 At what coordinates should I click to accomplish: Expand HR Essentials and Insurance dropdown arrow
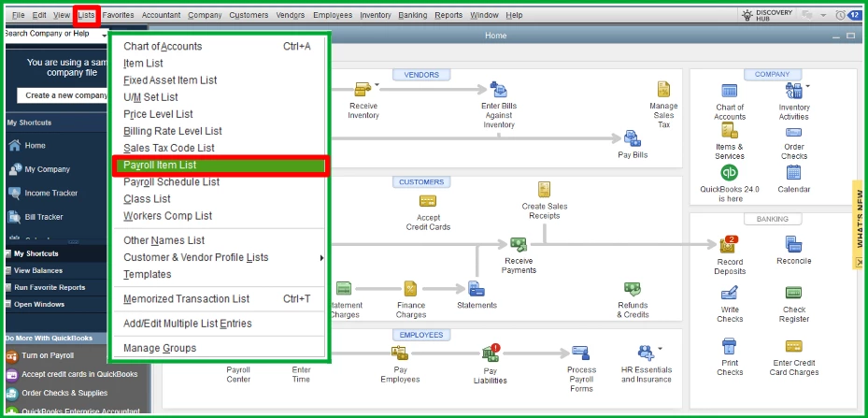(x=660, y=348)
